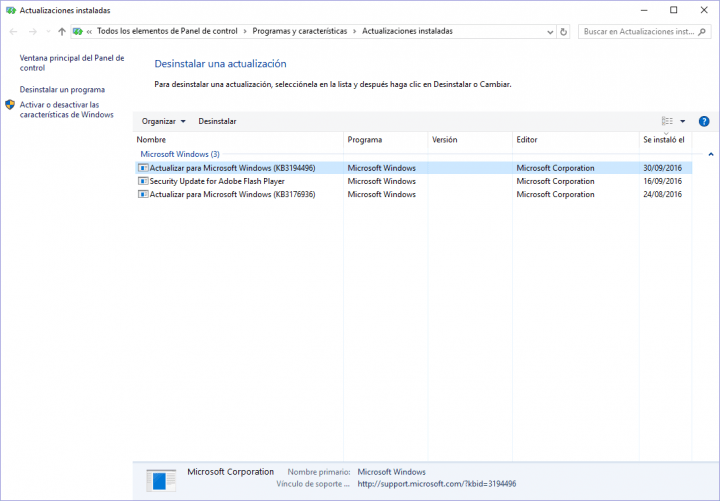Expand address bar history dropdown
720x501 pixels.
tap(550, 32)
